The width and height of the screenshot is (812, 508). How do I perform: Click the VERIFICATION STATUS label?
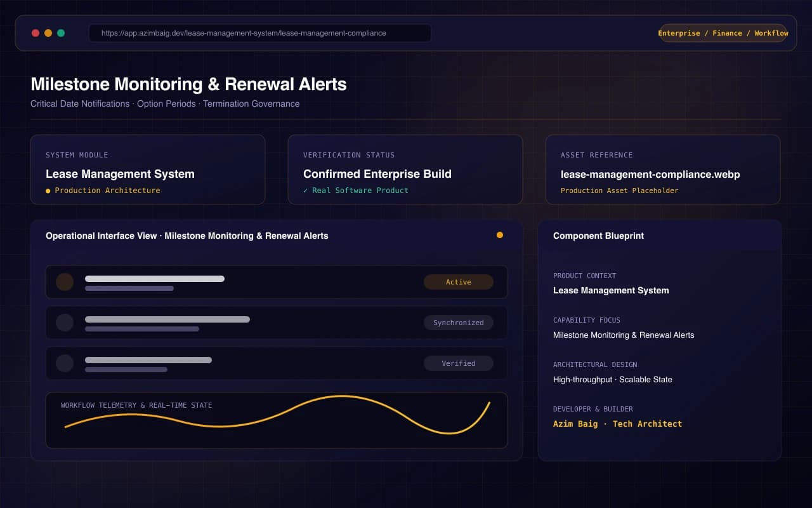pyautogui.click(x=349, y=155)
